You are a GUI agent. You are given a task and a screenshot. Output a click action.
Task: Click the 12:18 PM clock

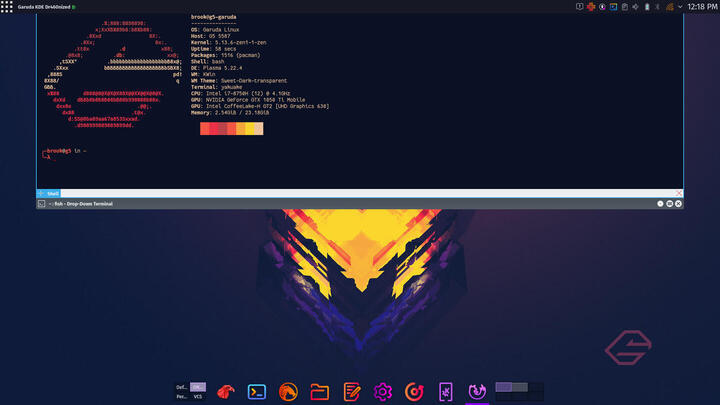click(x=702, y=7)
